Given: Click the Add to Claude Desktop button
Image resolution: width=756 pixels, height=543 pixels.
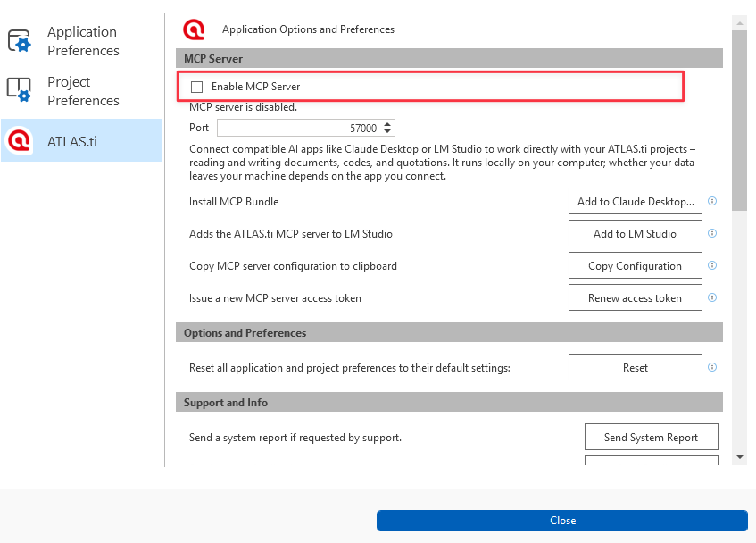Looking at the screenshot, I should click(635, 201).
